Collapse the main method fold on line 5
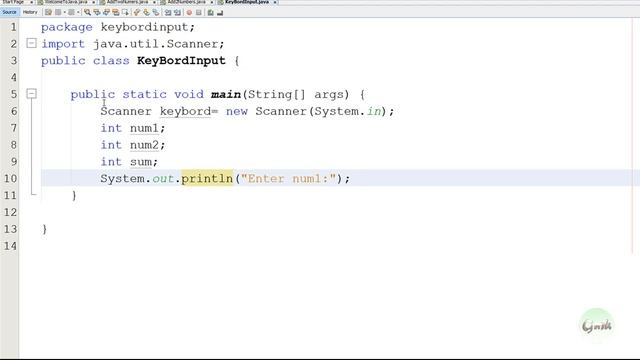This screenshot has width=640, height=360. [x=31, y=93]
